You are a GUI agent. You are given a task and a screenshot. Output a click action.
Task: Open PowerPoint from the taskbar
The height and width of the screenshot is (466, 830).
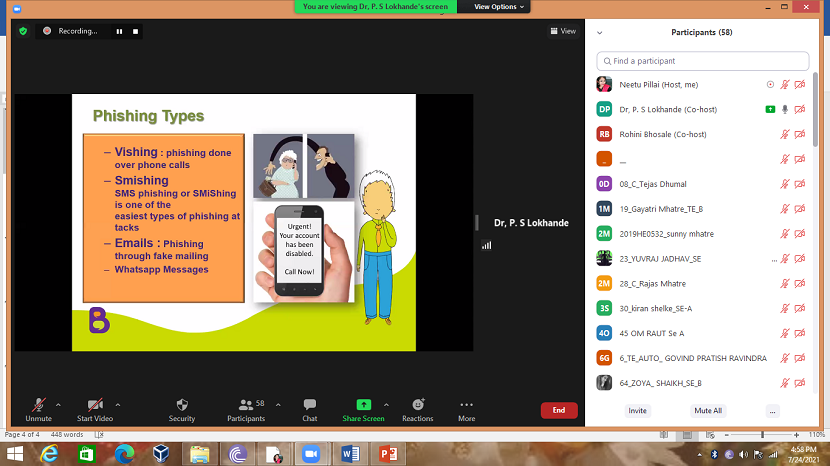click(389, 454)
